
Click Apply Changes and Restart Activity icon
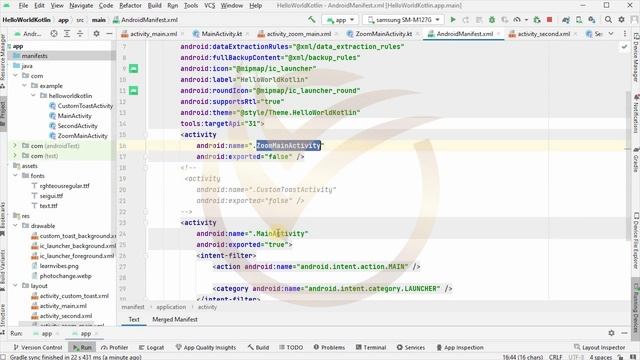click(466, 20)
